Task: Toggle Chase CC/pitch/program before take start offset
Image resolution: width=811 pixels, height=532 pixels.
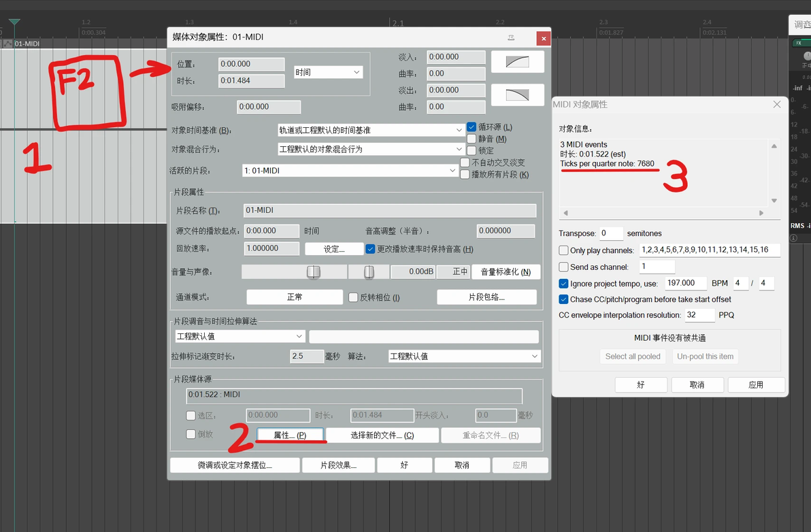Action: pyautogui.click(x=564, y=299)
